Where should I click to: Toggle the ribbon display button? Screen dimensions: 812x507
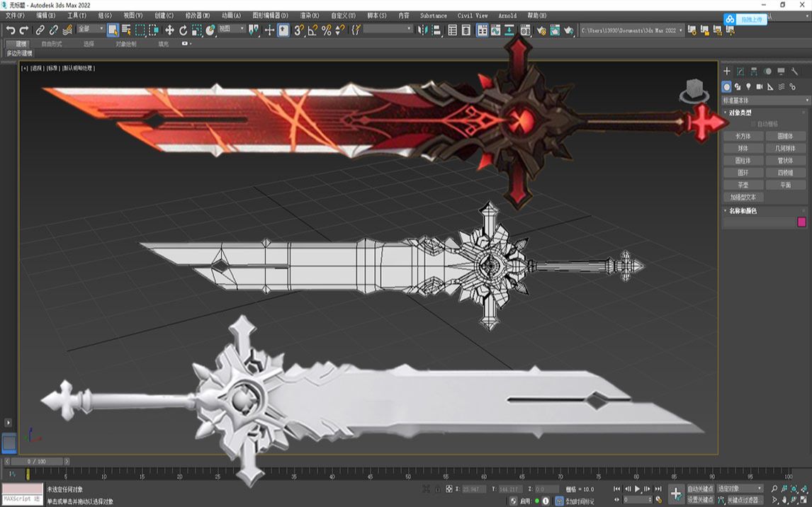(x=482, y=30)
